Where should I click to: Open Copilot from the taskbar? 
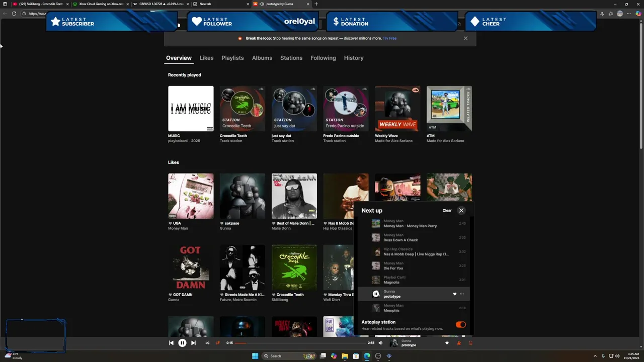(334, 356)
